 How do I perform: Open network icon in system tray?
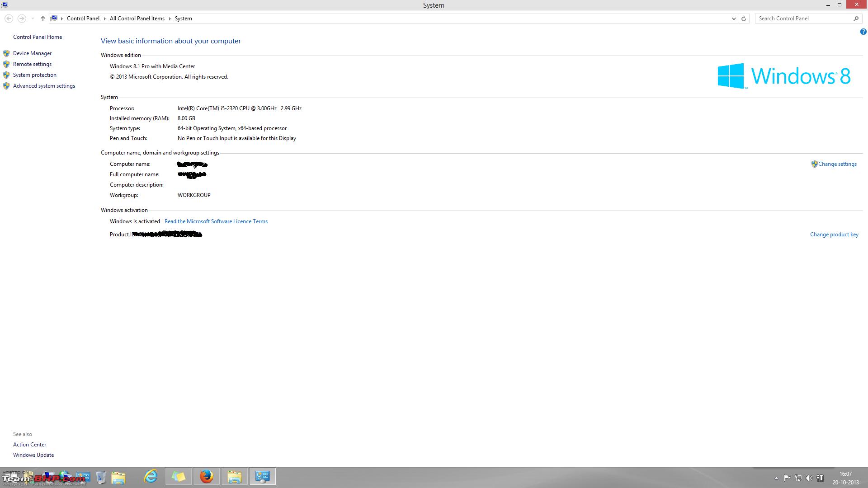[x=798, y=478]
